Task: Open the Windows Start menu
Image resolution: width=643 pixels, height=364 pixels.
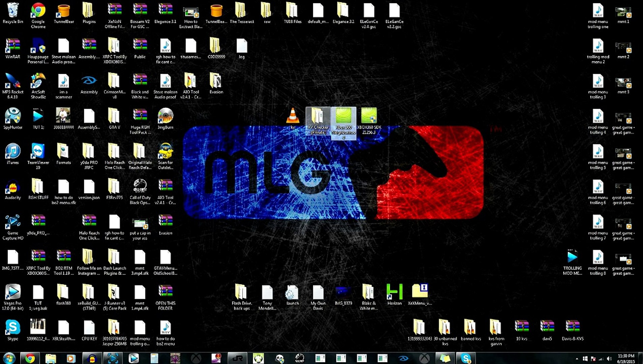Action: pyautogui.click(x=9, y=358)
